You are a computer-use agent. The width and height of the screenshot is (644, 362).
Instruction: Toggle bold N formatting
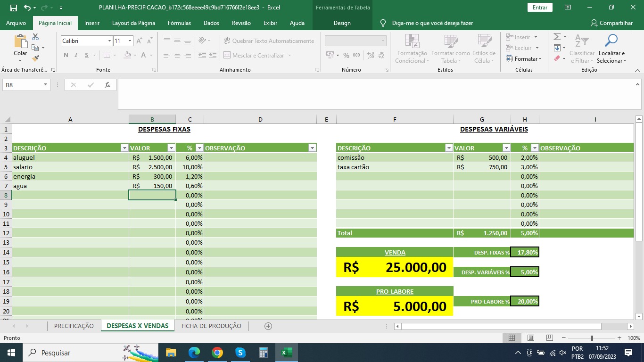(x=66, y=55)
